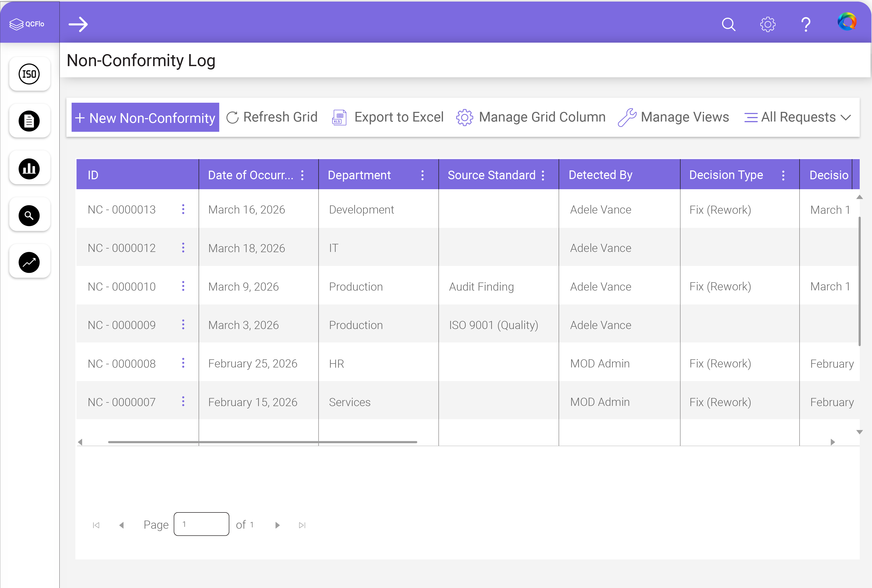Click MOD Admin in the NC - 0000008 row

600,363
